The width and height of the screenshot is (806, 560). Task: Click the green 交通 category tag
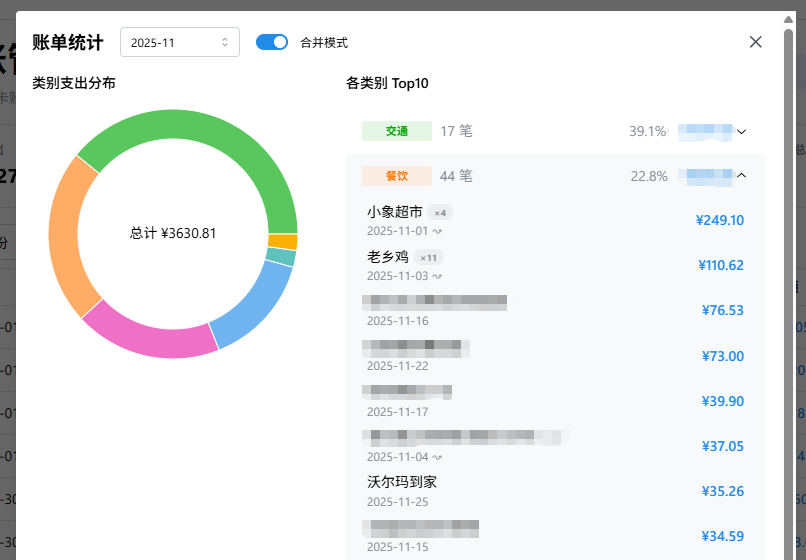pos(397,131)
